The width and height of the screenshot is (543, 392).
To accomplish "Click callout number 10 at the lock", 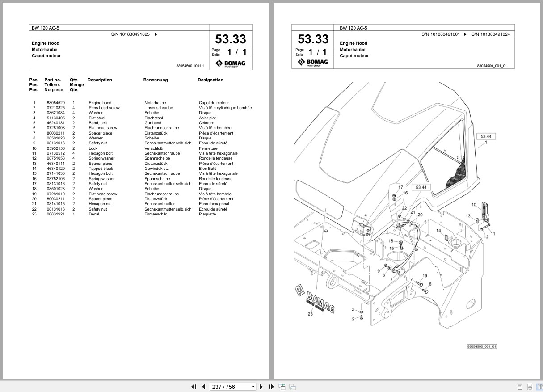I will [474, 205].
